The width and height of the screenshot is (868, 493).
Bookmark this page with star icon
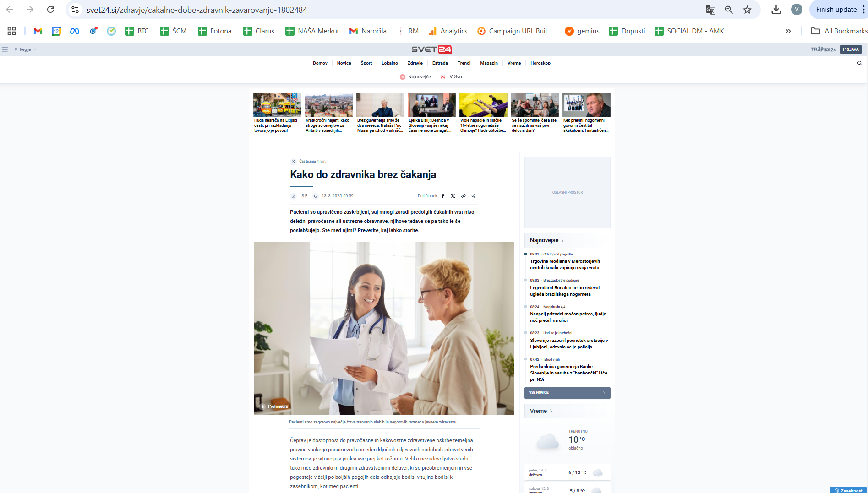(x=747, y=10)
